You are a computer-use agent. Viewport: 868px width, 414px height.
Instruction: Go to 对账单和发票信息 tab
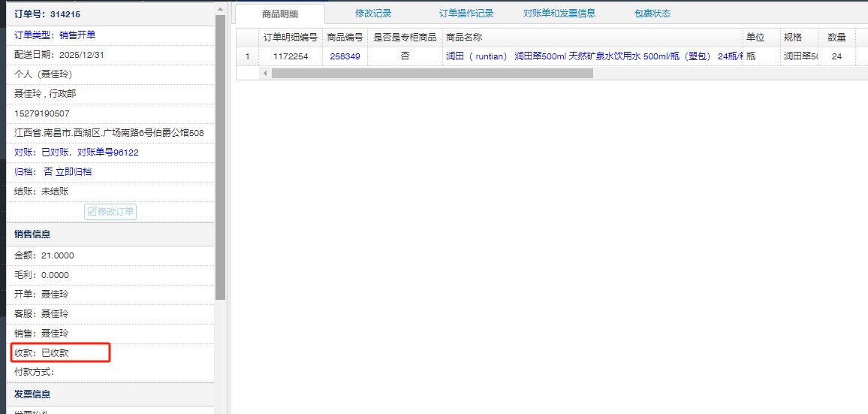click(559, 14)
